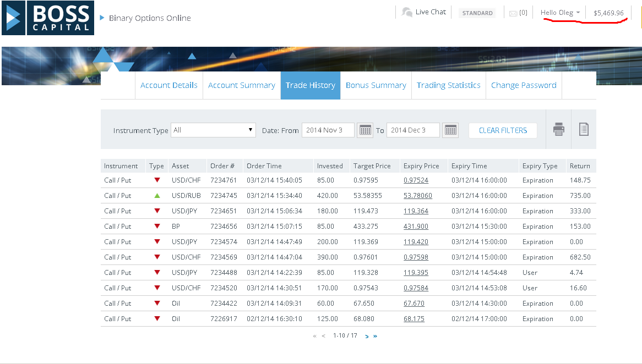Viewport: 642px width, 364px height.
Task: Click the To date input field
Action: 413,130
